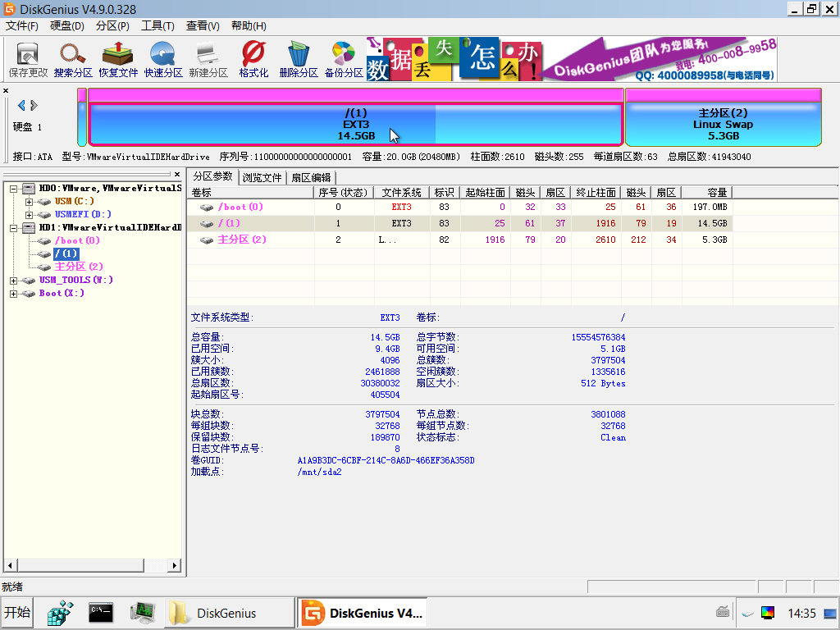Select the 格式化 format tool
The image size is (840, 630).
point(253,59)
